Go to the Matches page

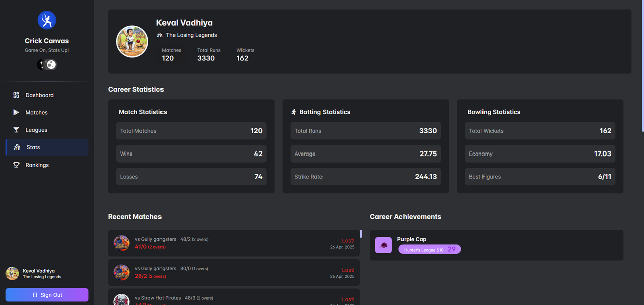(x=47, y=112)
